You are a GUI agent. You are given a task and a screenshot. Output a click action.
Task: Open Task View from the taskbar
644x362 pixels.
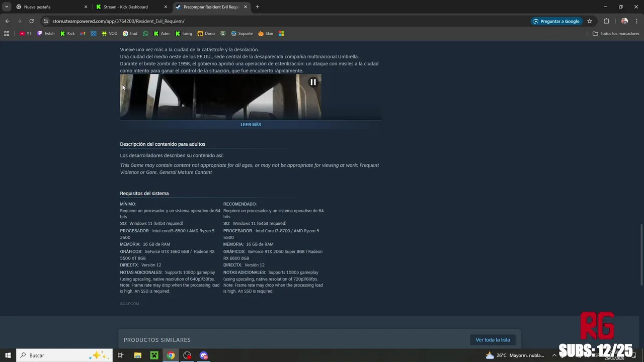(121, 355)
